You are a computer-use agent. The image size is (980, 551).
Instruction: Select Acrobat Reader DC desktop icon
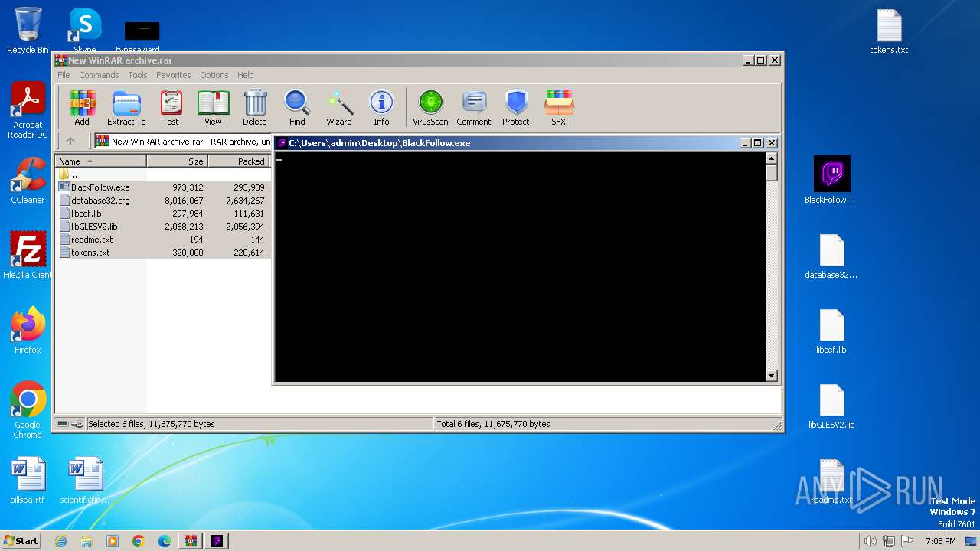28,111
